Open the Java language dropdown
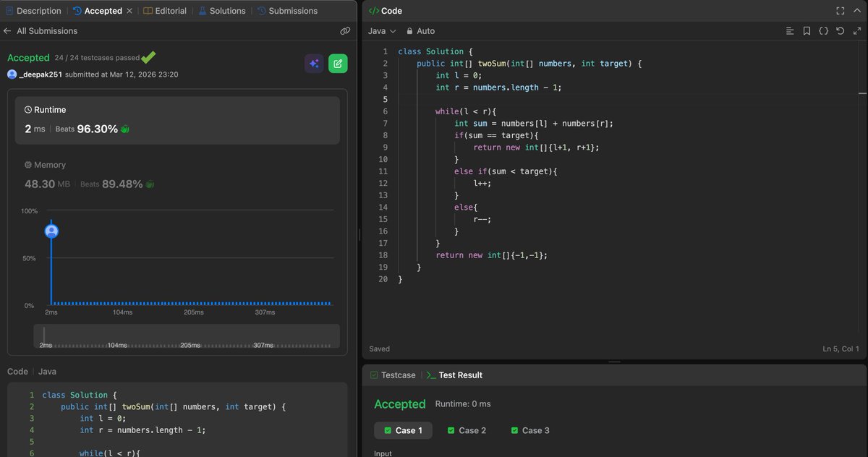Screen dimensions: 868x457 click(x=382, y=31)
